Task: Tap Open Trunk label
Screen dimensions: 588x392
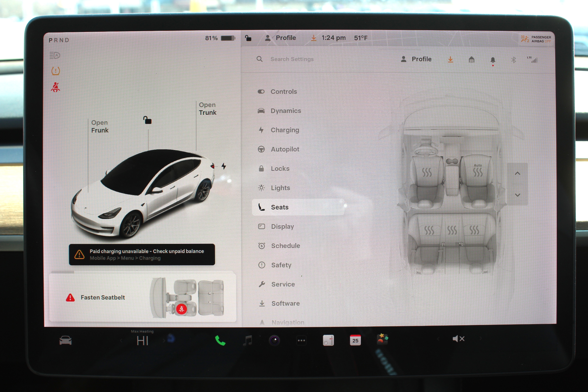Action: click(207, 109)
